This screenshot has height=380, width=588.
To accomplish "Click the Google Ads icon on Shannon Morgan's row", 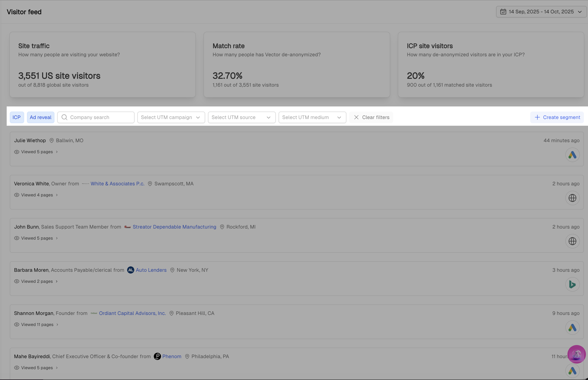I will pos(572,327).
